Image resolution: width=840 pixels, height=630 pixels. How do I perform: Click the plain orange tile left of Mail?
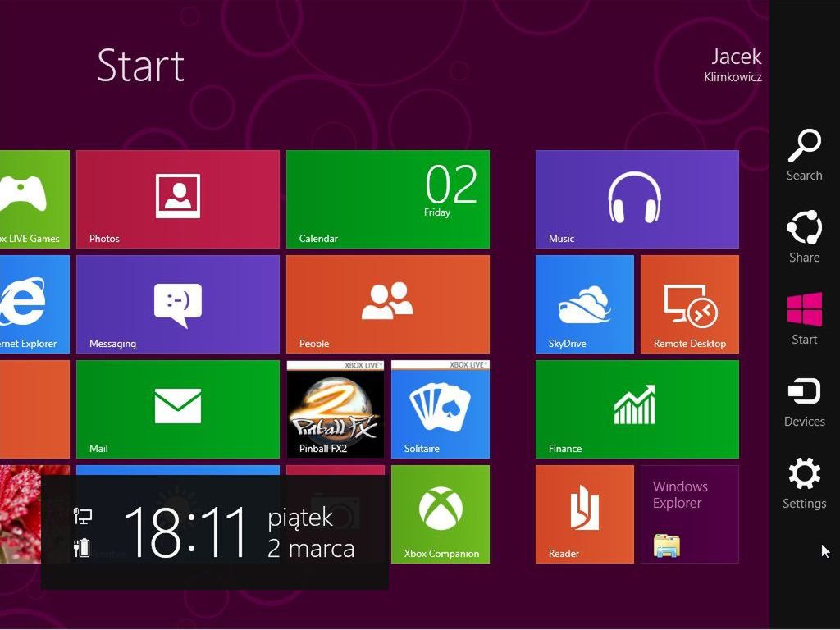[34, 409]
